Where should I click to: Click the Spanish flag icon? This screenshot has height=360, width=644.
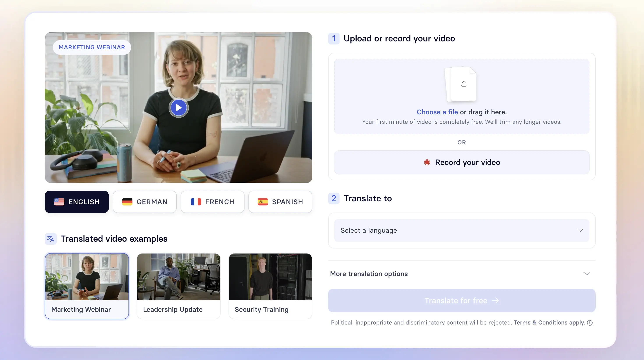point(262,202)
